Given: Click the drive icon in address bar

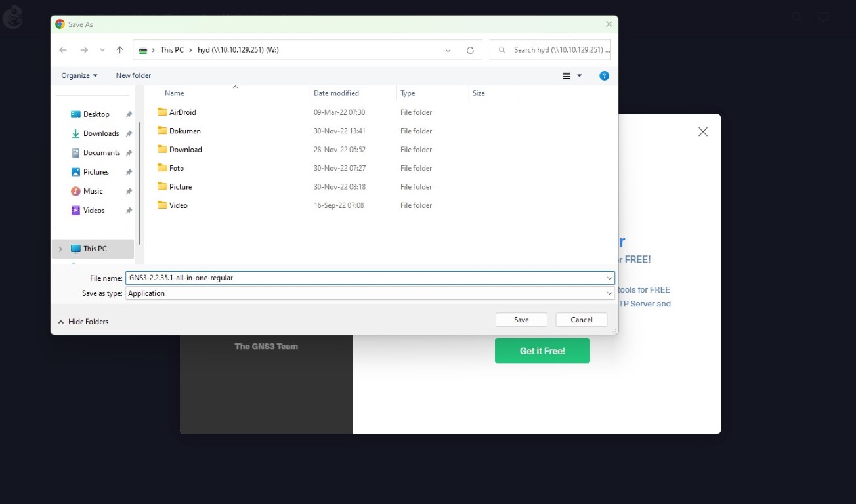Looking at the screenshot, I should 143,51.
